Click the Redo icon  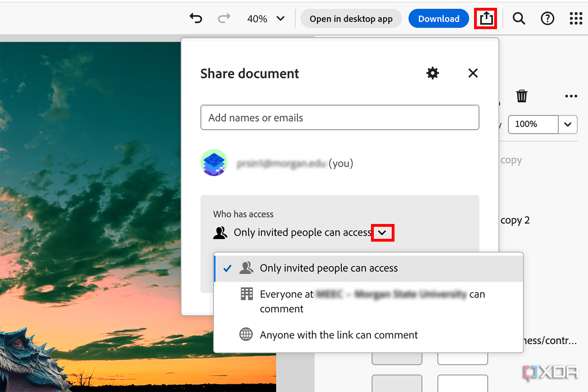pos(224,18)
